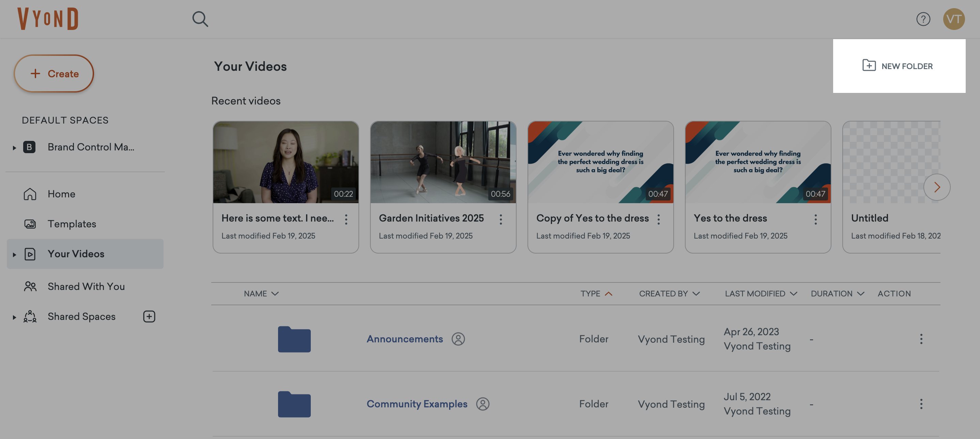The width and height of the screenshot is (980, 439).
Task: Click the Community Examples folder icon
Action: tap(294, 404)
